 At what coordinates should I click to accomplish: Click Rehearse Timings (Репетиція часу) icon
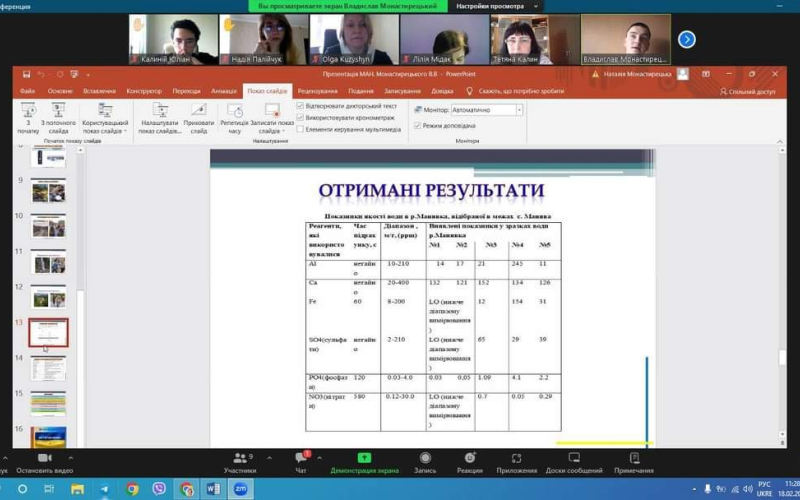point(235,110)
